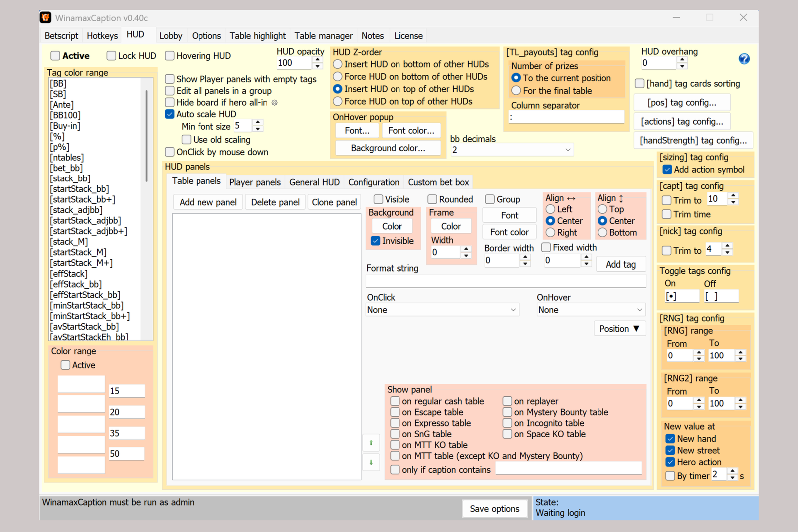Click the gear icon beside Hide board option
The image size is (798, 532).
[x=274, y=103]
